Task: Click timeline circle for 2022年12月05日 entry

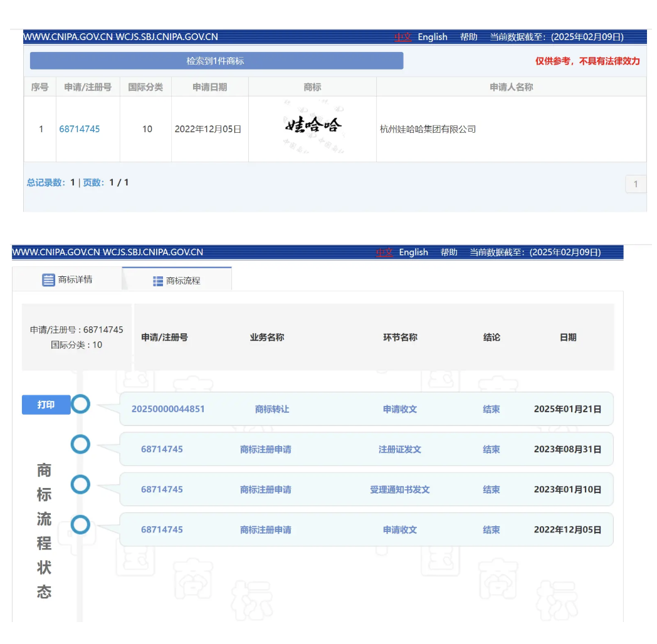Action: tap(80, 525)
